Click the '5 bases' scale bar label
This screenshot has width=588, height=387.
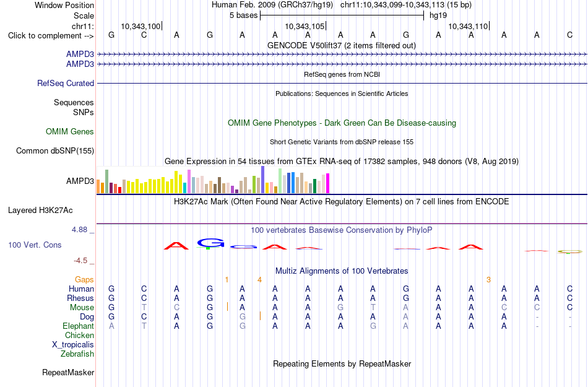[x=244, y=15]
